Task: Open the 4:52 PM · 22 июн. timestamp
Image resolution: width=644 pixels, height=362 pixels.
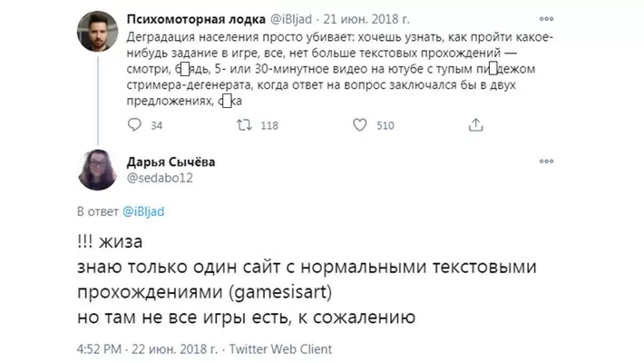Action: pos(147,349)
